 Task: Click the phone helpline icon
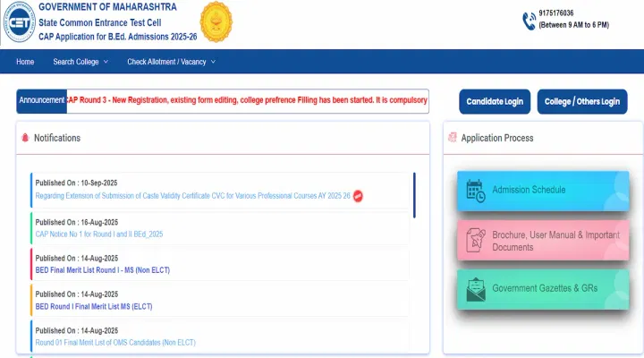click(x=530, y=21)
